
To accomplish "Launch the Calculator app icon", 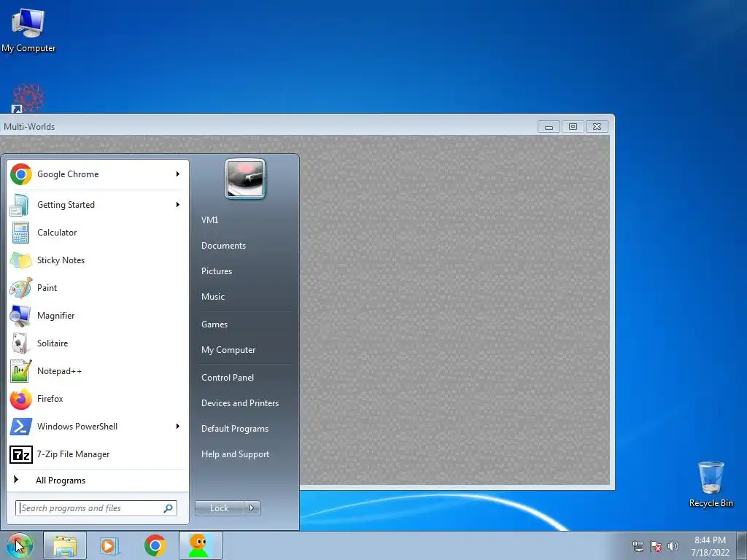I will (20, 233).
